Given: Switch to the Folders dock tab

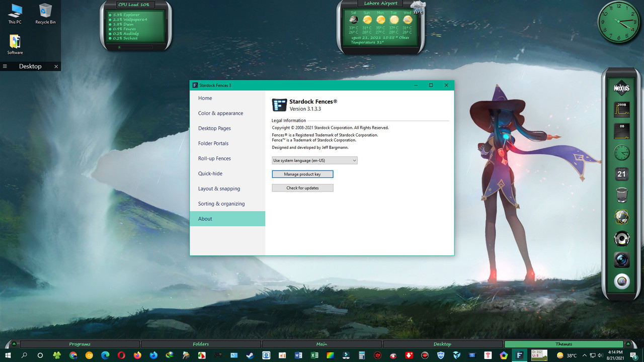Looking at the screenshot, I should pyautogui.click(x=201, y=344).
